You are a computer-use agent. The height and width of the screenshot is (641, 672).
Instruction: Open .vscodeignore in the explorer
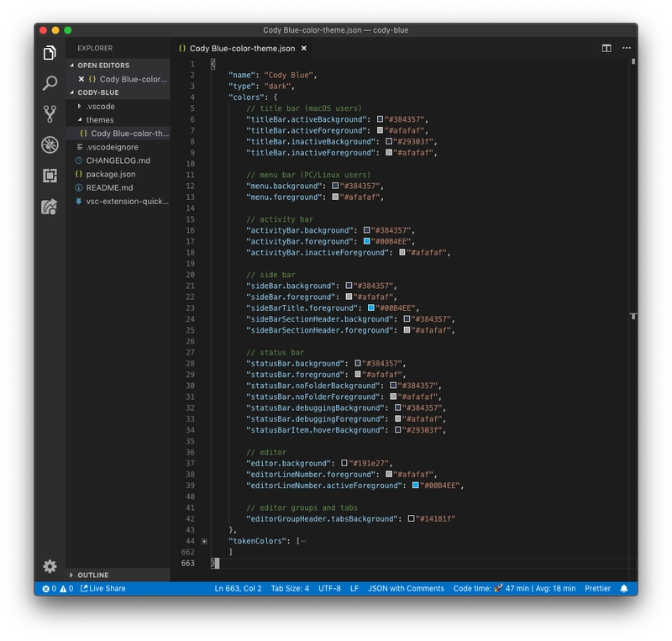(118, 147)
